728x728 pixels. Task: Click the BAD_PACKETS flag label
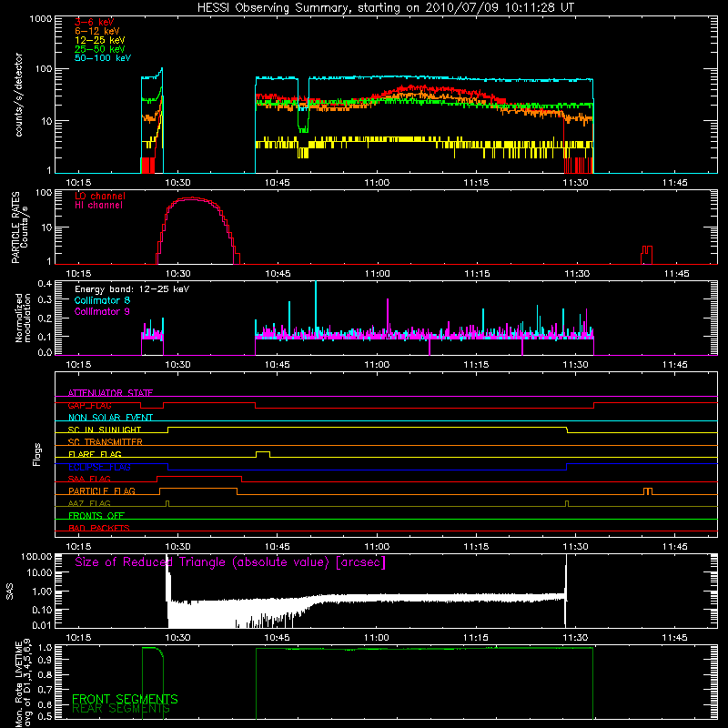click(x=99, y=528)
